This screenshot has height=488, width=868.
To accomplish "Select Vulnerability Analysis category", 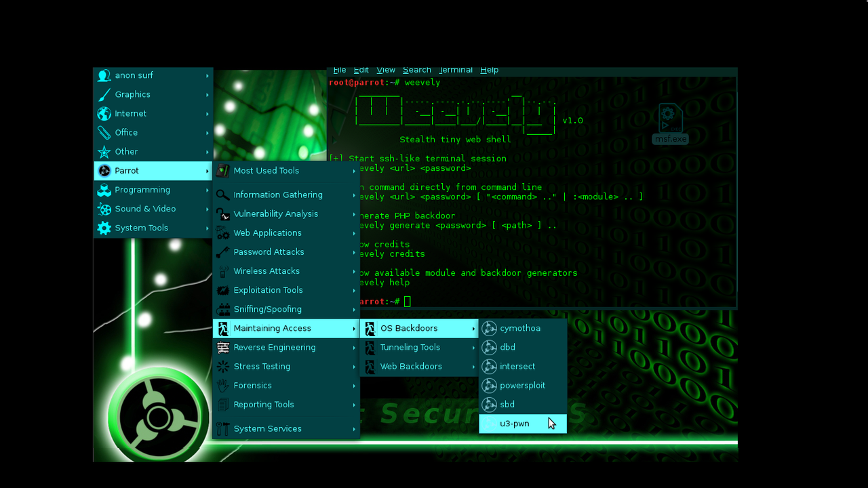I will (x=275, y=214).
